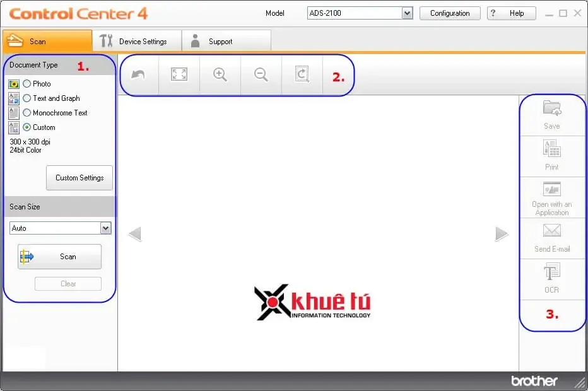This screenshot has width=588, height=391.
Task: Select the Save icon
Action: (x=551, y=115)
